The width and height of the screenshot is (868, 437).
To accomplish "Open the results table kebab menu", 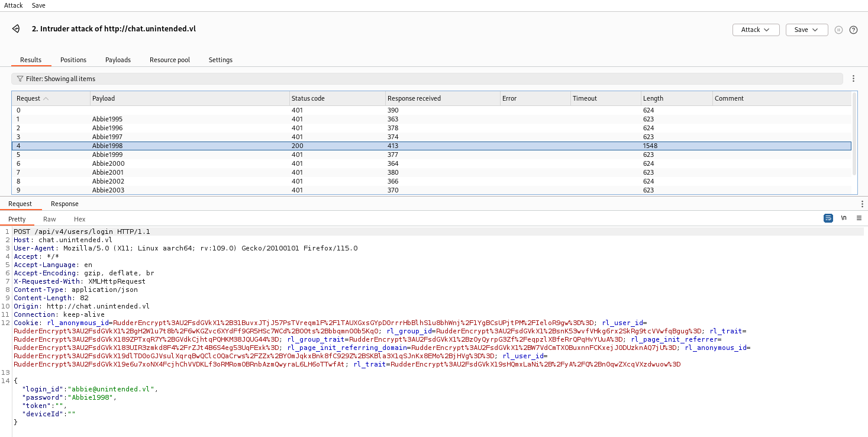I will pos(853,78).
